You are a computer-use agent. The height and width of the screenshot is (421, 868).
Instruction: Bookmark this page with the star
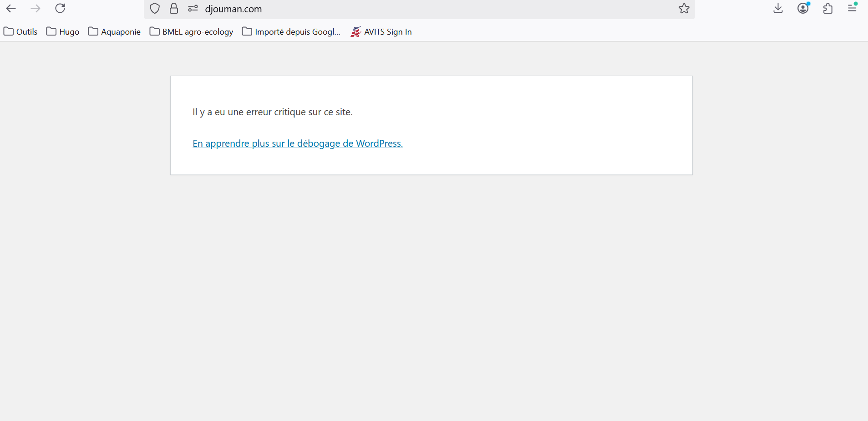(x=684, y=9)
